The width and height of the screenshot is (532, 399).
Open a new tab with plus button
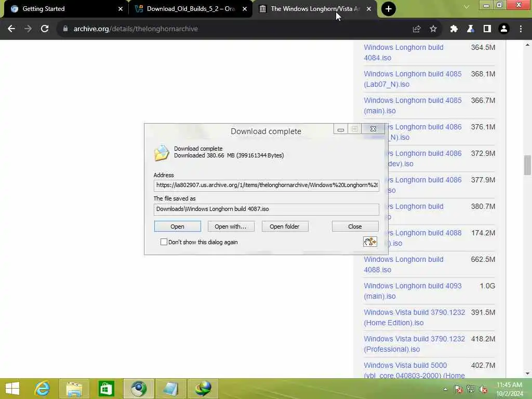click(389, 9)
